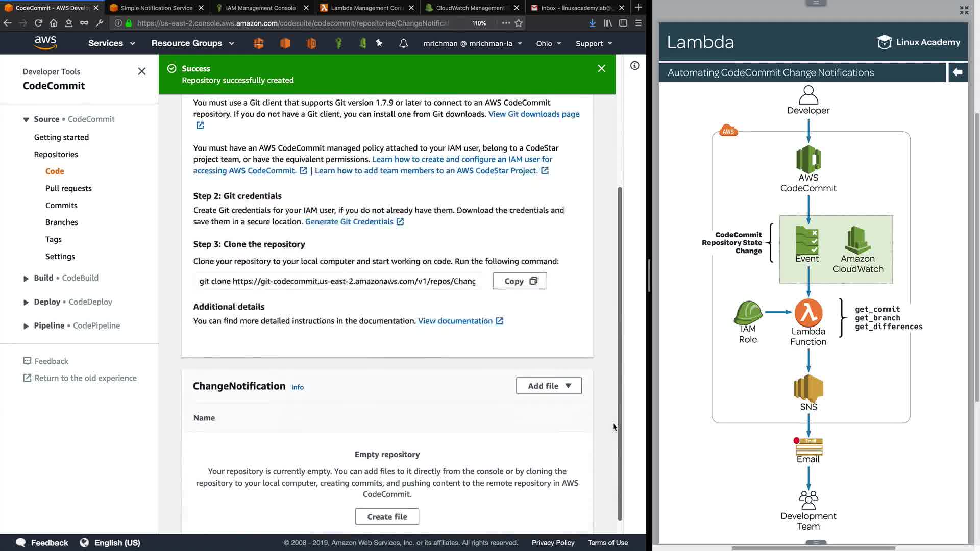Switch to Lambda Management Console tab

tap(366, 8)
